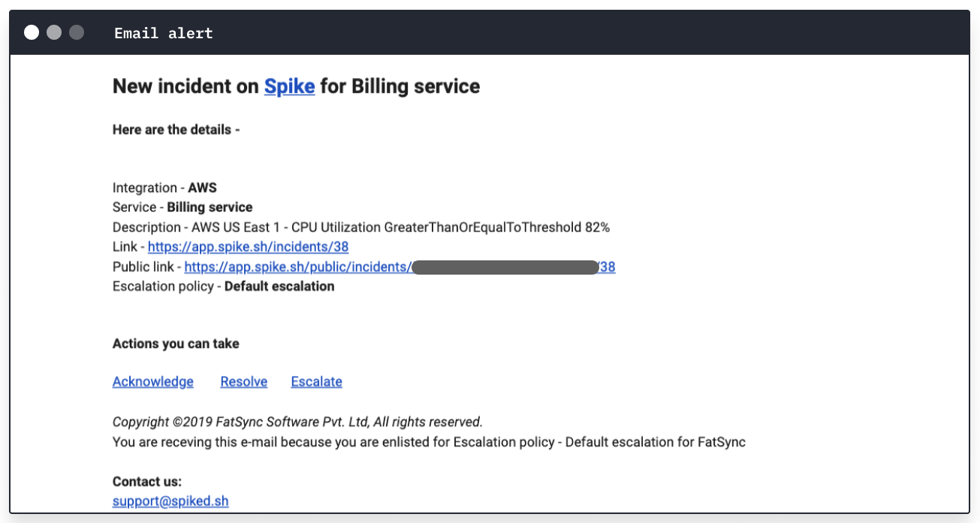980x523 pixels.
Task: Click the CPU Utilization description line
Action: pyautogui.click(x=361, y=227)
